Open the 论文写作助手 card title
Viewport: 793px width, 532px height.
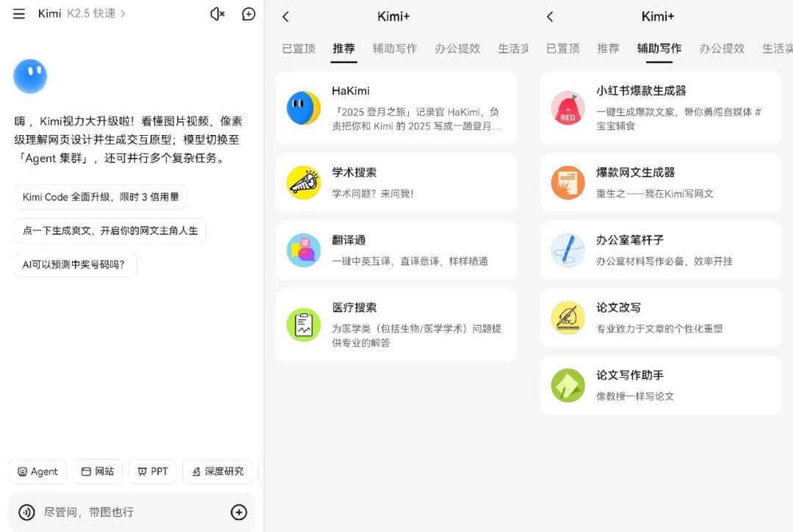point(630,376)
